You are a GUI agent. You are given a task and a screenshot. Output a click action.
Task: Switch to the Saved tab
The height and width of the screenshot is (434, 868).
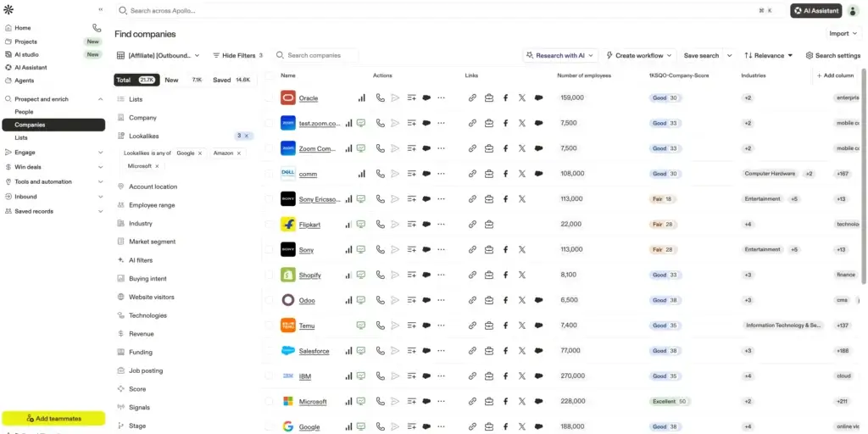click(231, 80)
